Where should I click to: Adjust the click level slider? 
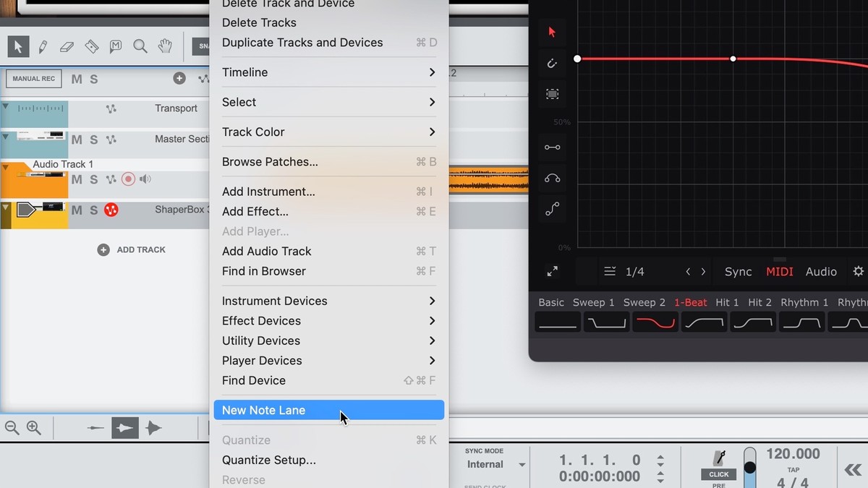point(750,466)
